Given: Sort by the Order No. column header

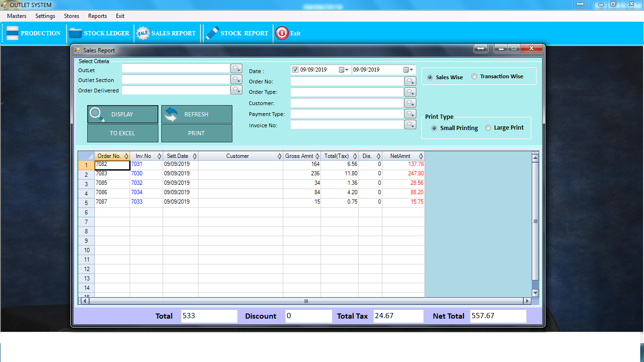Looking at the screenshot, I should click(112, 156).
